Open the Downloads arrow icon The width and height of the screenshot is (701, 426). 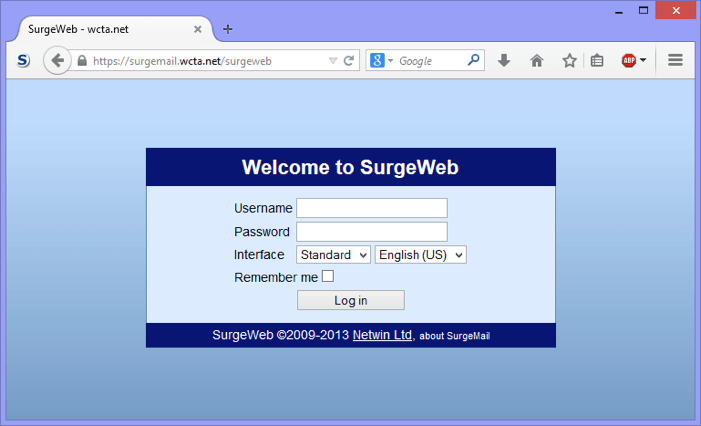coord(504,60)
